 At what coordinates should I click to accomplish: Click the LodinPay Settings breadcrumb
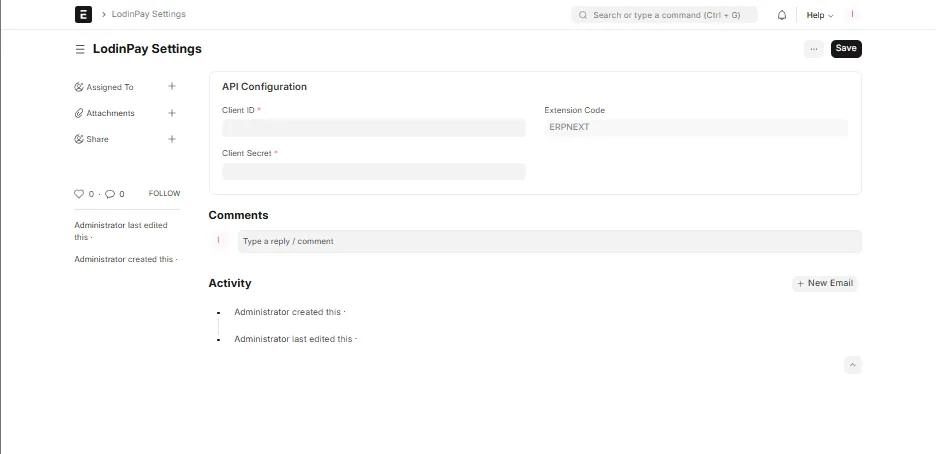pos(148,15)
